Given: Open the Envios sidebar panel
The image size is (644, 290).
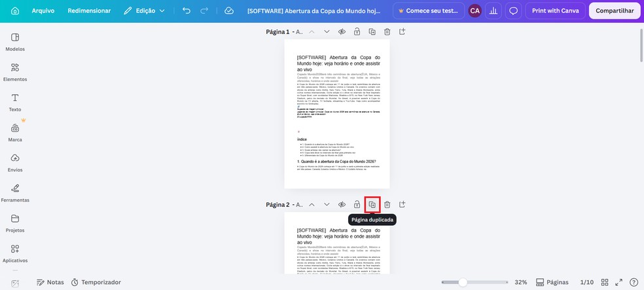Looking at the screenshot, I should (15, 163).
